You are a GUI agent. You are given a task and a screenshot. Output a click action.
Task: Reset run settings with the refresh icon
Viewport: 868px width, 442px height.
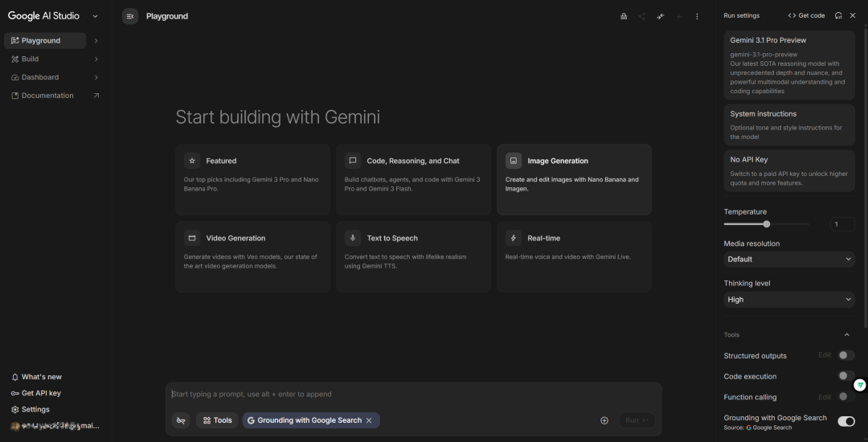tap(838, 15)
